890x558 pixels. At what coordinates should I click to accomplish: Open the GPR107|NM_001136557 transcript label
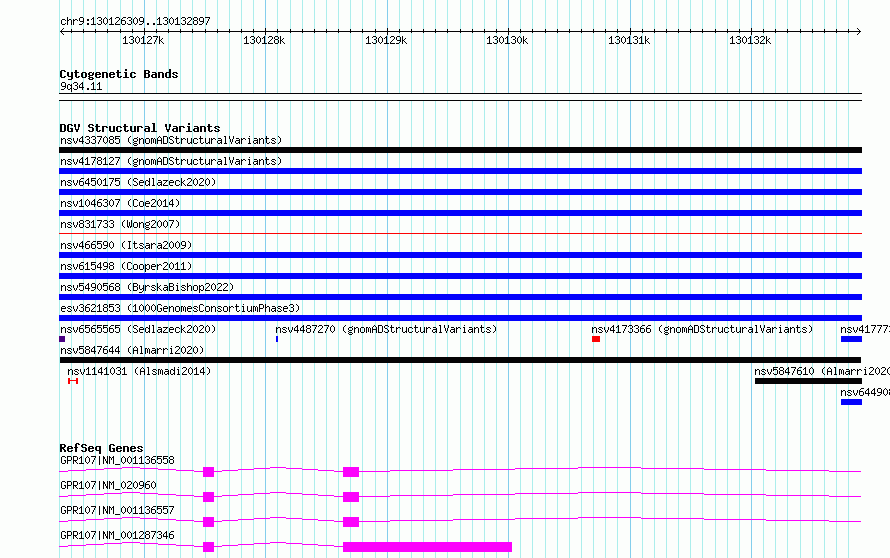(117, 510)
